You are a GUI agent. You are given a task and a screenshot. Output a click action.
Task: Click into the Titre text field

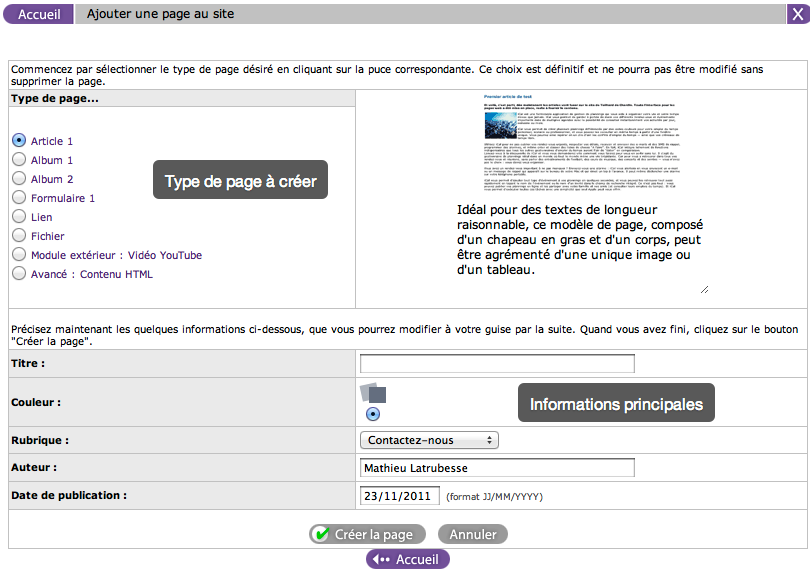point(497,364)
